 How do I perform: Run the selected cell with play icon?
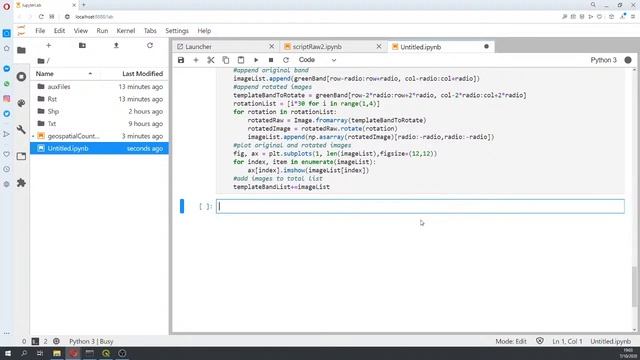click(256, 60)
